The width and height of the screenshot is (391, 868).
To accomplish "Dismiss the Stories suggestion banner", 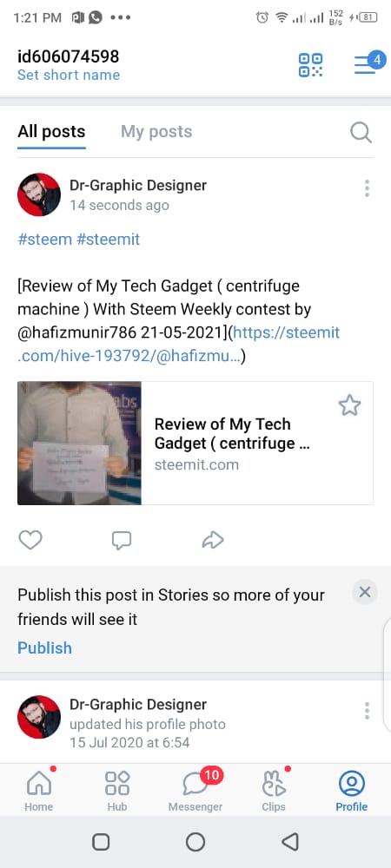I will click(x=364, y=592).
